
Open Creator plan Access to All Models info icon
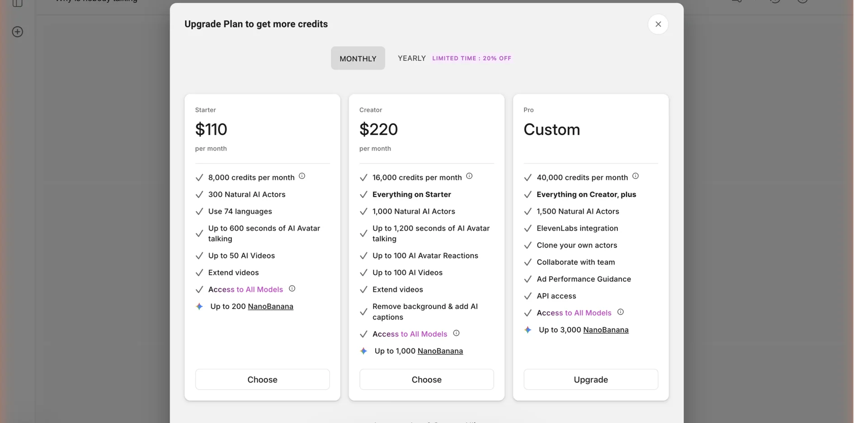click(456, 333)
